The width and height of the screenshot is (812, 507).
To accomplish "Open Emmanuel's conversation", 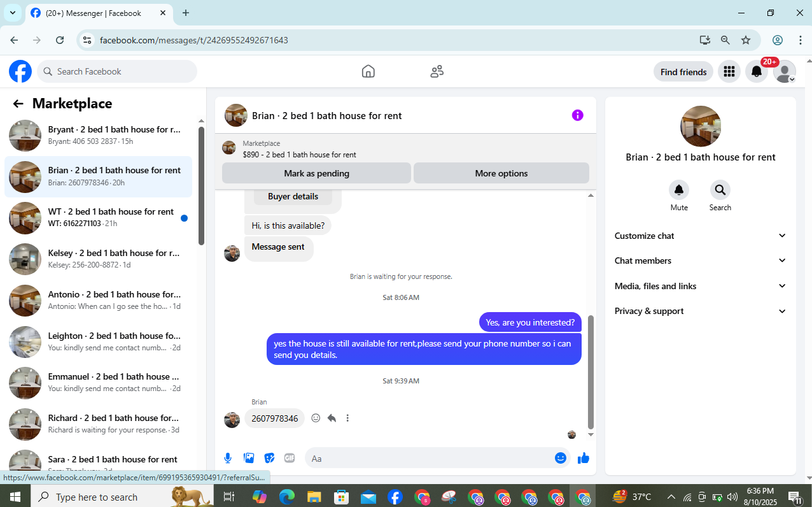I will (x=99, y=382).
